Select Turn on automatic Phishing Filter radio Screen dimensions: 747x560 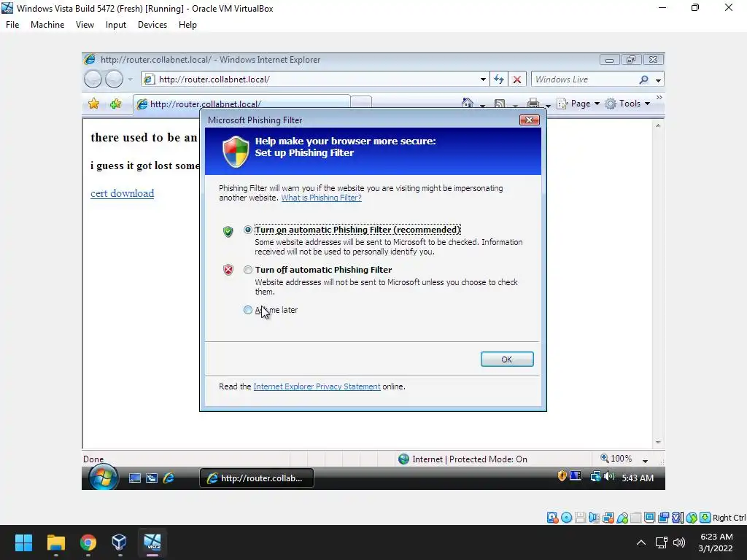coord(248,230)
